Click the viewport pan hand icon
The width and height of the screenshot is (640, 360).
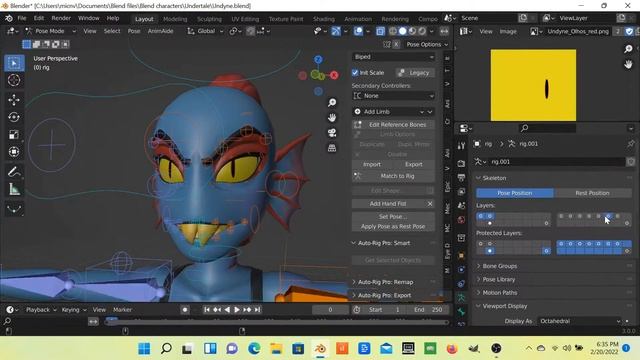pyautogui.click(x=332, y=118)
